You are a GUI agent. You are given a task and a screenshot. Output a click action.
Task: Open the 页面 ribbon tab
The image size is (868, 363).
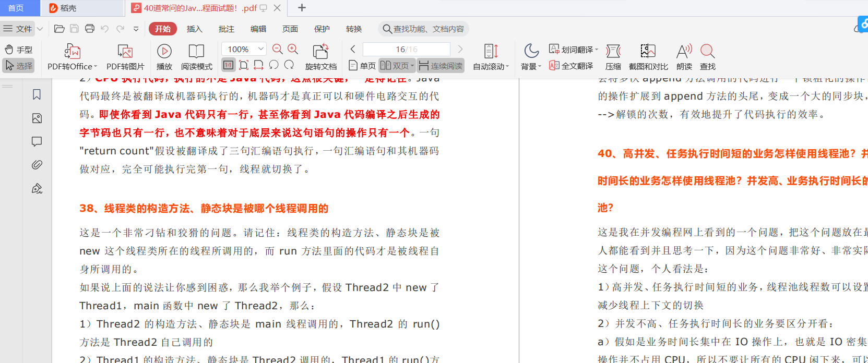[290, 29]
